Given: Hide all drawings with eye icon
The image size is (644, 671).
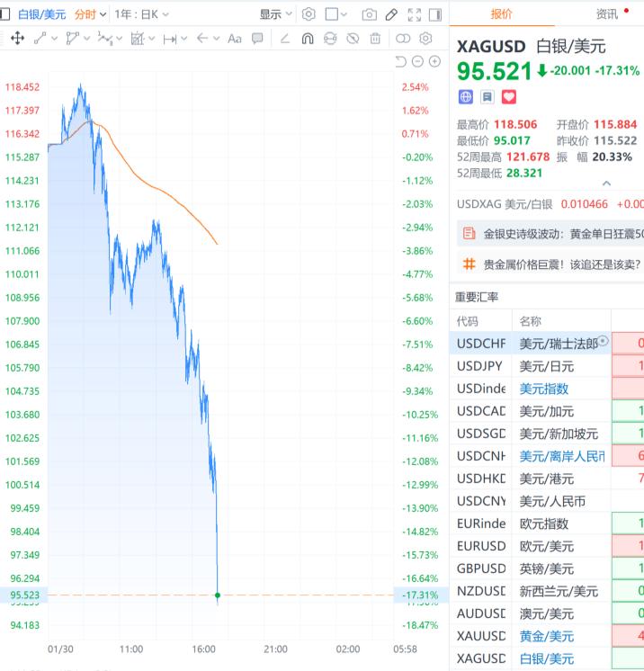Looking at the screenshot, I should (x=353, y=39).
